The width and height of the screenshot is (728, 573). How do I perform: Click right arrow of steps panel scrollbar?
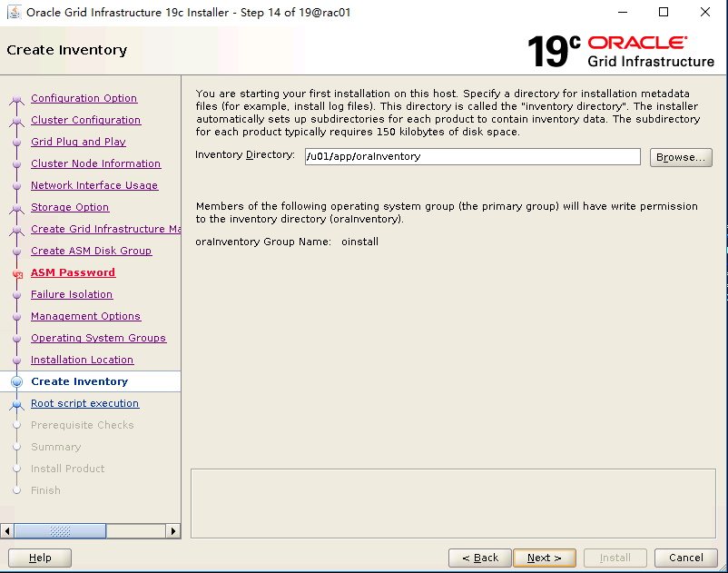point(173,530)
